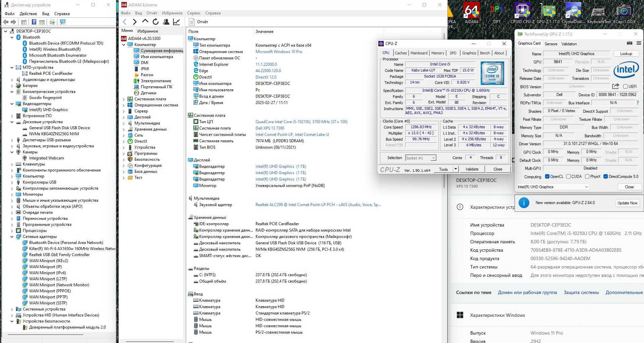644x343 pixels.
Task: Click GPU-Z BIOS share export icon
Action: pyautogui.click(x=615, y=86)
